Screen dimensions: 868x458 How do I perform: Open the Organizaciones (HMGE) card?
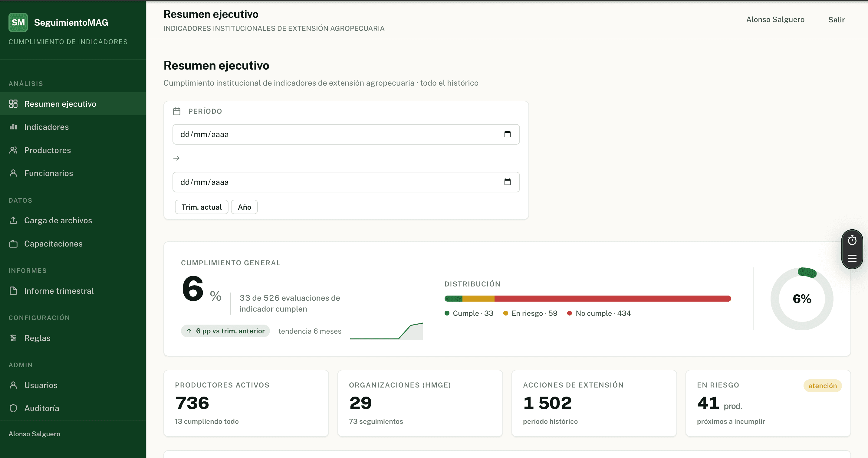(x=420, y=403)
